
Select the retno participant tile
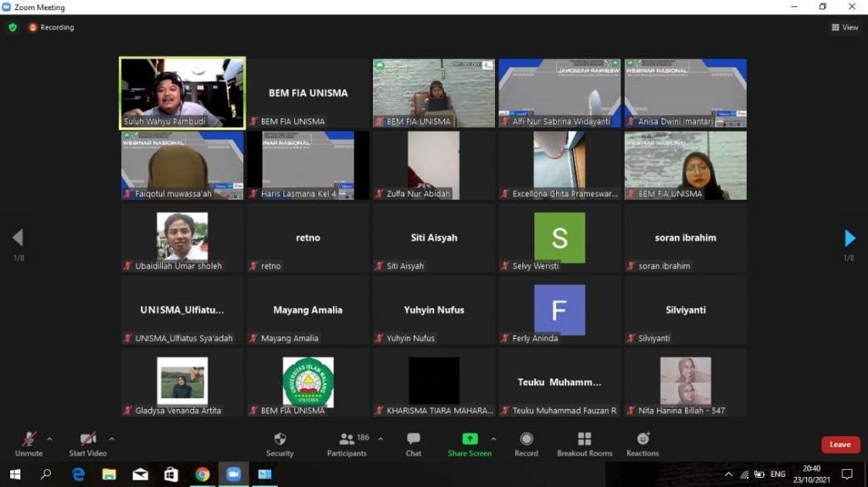(308, 238)
